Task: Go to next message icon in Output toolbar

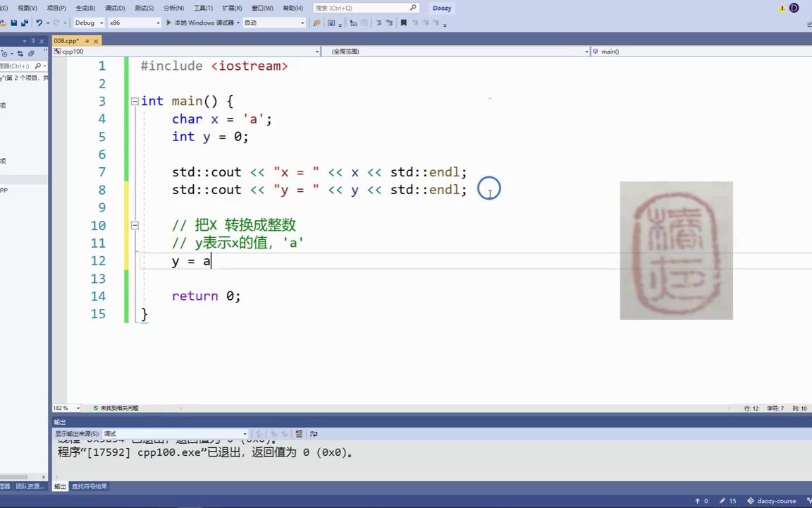Action: (x=283, y=433)
